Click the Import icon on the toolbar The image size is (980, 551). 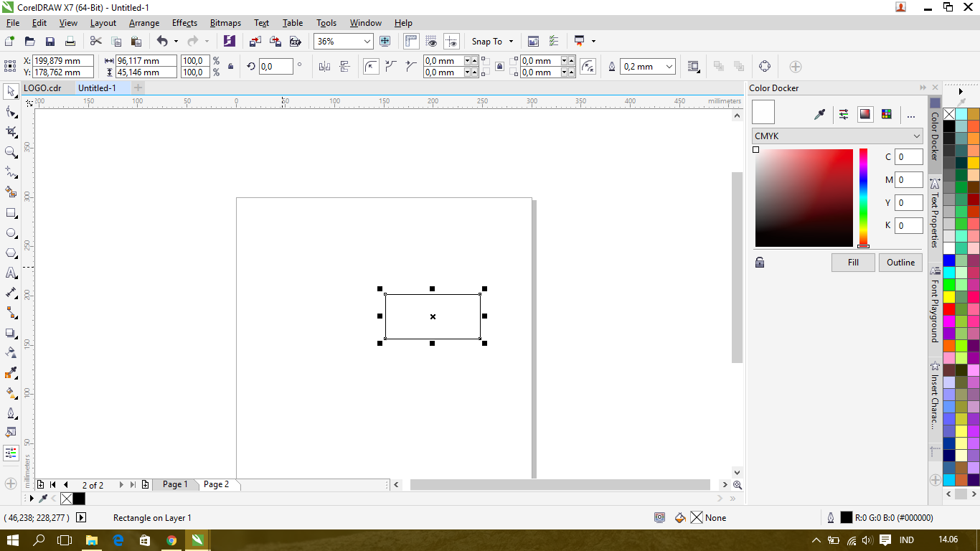tap(255, 41)
